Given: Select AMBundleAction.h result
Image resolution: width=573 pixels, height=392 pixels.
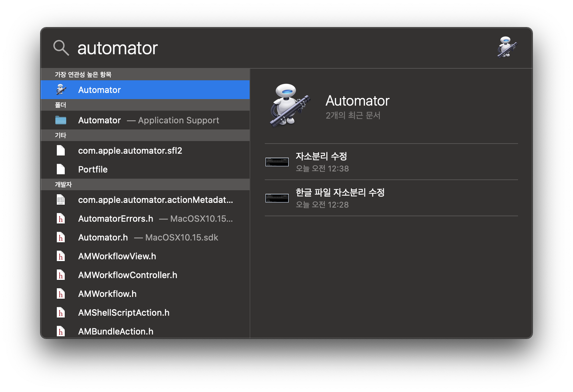Looking at the screenshot, I should point(145,331).
